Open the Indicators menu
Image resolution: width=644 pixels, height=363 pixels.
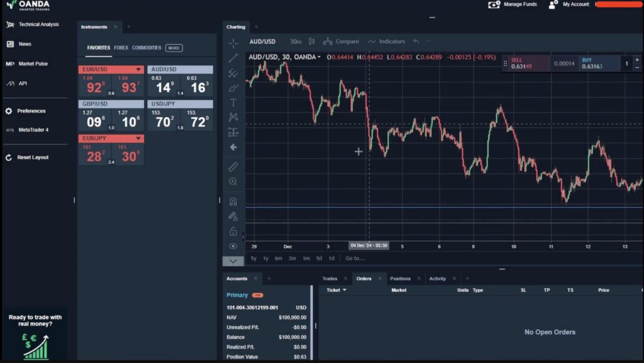(x=387, y=42)
